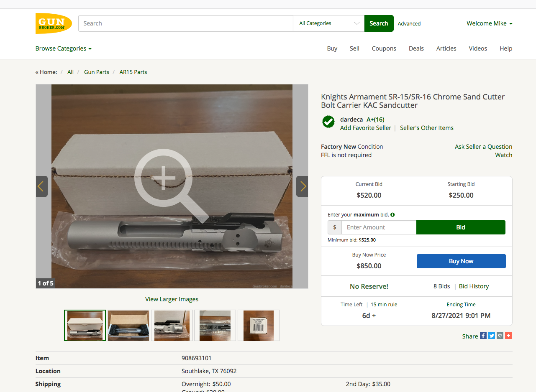Click the $250.00 starting bid value
This screenshot has width=536, height=392.
461,195
